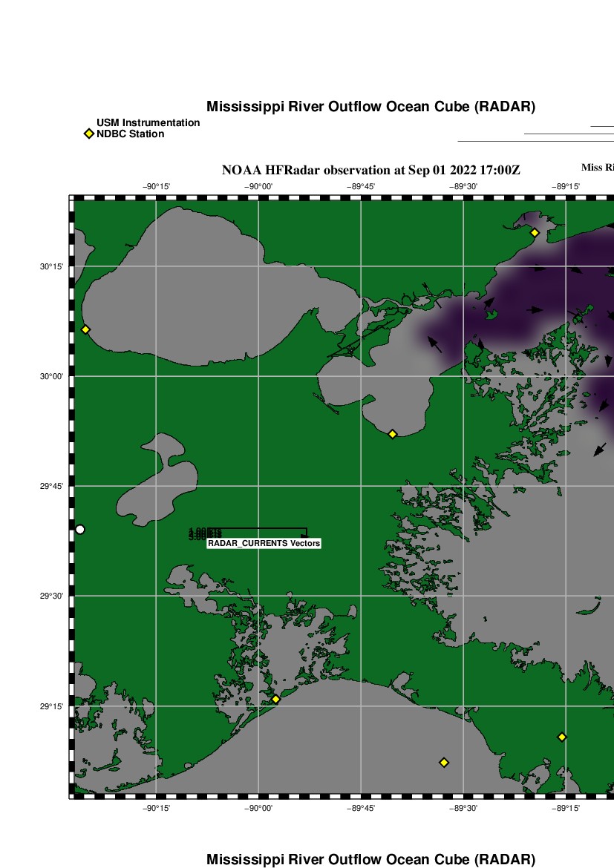Click the bottom Mississippi River Outflow Ocean Cube title

pos(370,860)
